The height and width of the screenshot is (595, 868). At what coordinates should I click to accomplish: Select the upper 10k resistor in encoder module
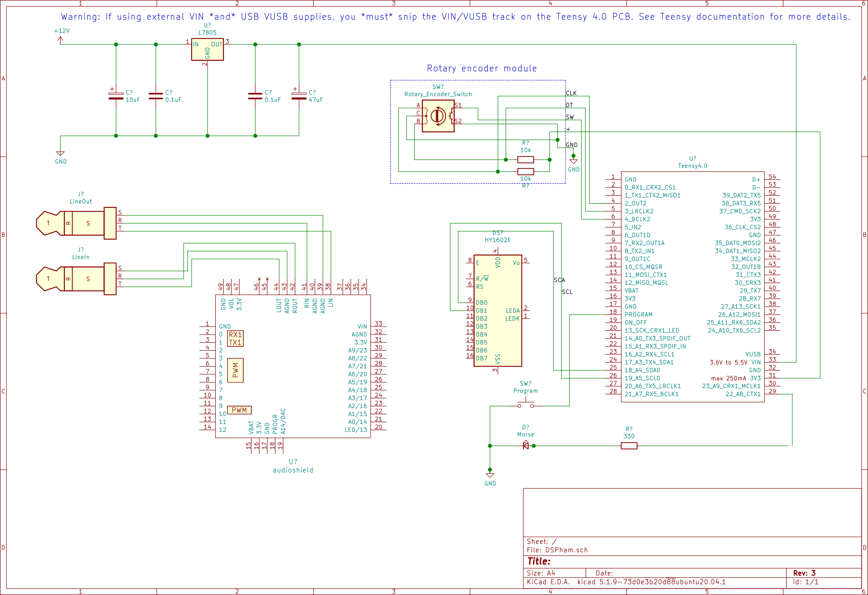click(x=526, y=160)
